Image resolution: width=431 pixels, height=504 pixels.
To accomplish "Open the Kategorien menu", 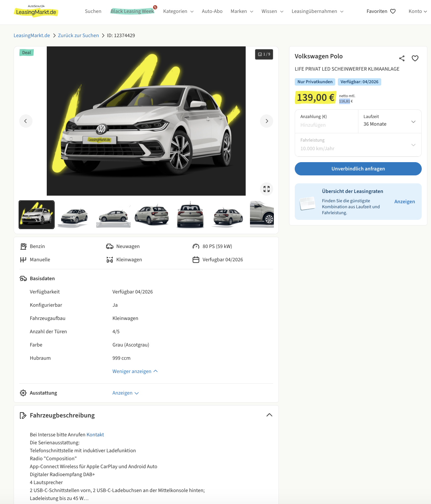I will coord(178,11).
